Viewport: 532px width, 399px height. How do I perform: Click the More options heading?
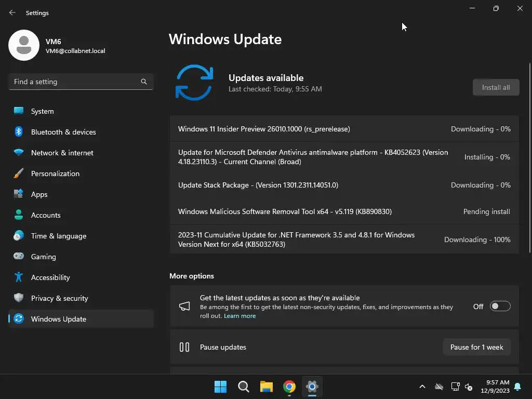[192, 276]
